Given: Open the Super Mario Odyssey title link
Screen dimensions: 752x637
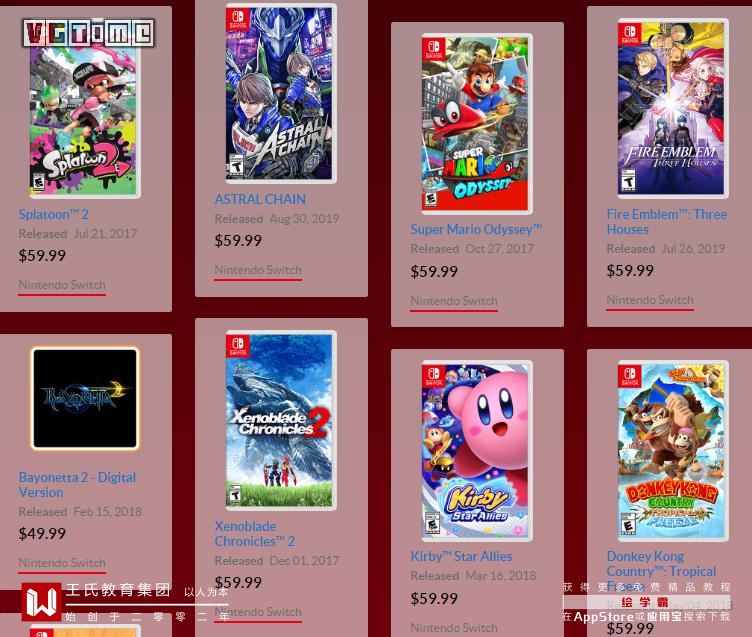Looking at the screenshot, I should coord(476,229).
